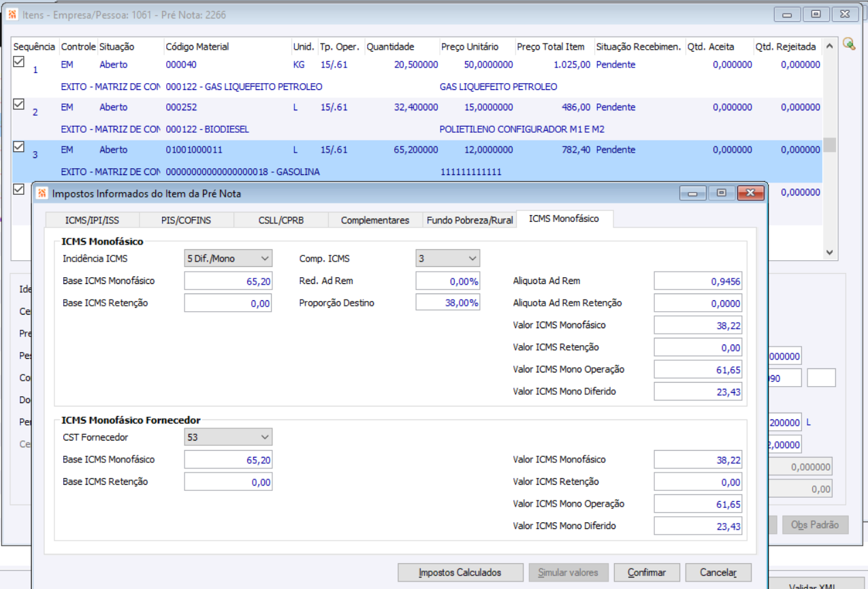
Task: Close the Impostos Informados dialog
Action: pyautogui.click(x=750, y=193)
